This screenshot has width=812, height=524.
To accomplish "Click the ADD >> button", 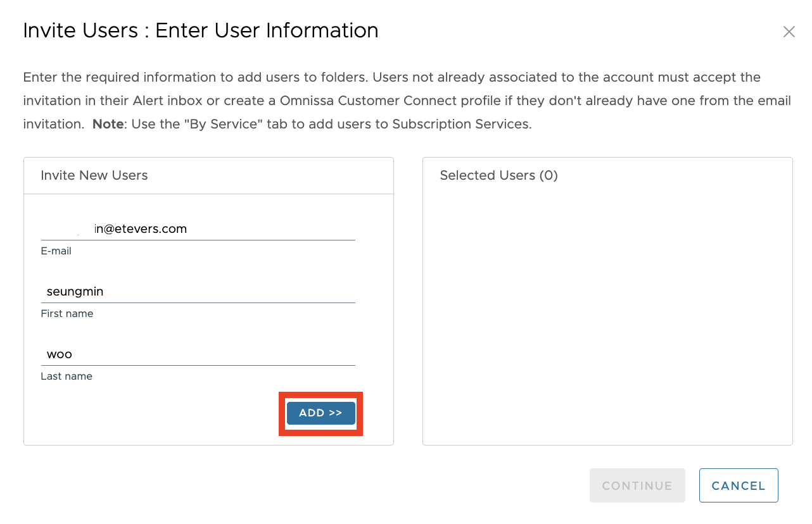I will [x=320, y=413].
